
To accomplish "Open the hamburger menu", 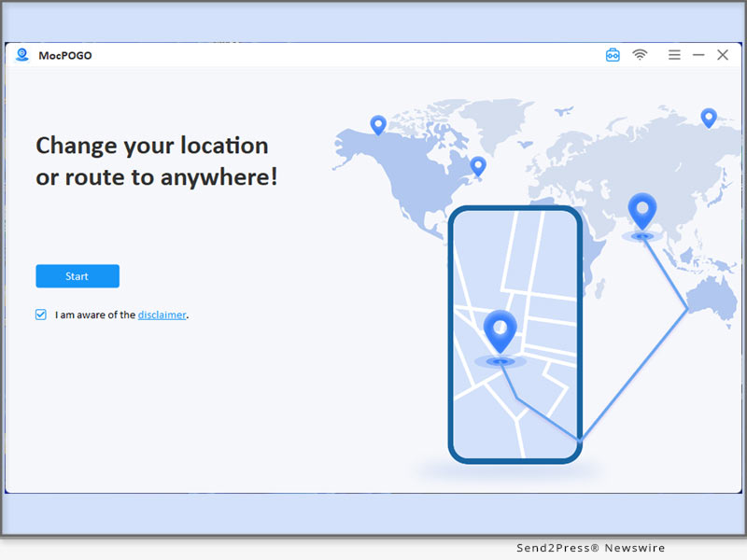I will [674, 55].
